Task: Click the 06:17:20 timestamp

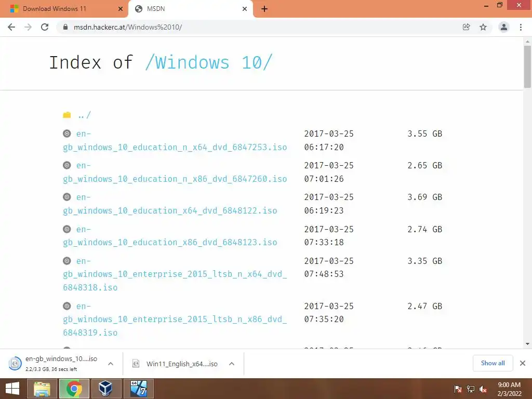Action: (x=324, y=147)
